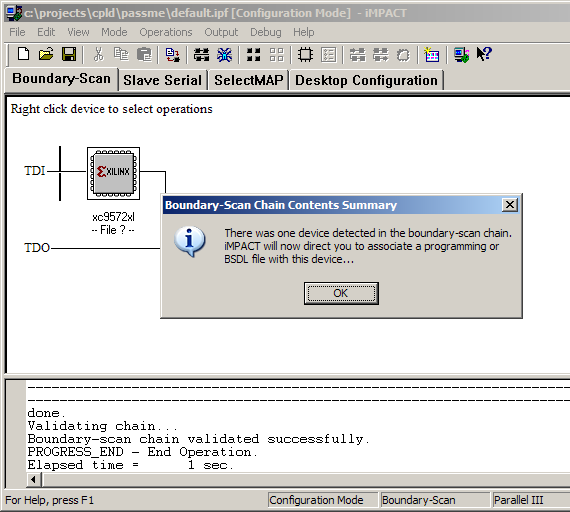
Task: Click the Initialize Chain toolbar icon
Action: click(x=201, y=55)
